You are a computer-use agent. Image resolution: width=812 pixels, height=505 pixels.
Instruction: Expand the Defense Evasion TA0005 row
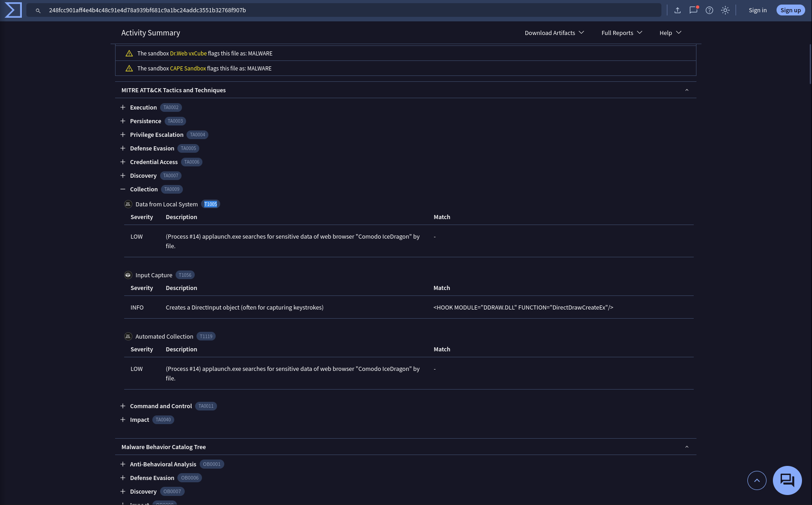pos(123,148)
